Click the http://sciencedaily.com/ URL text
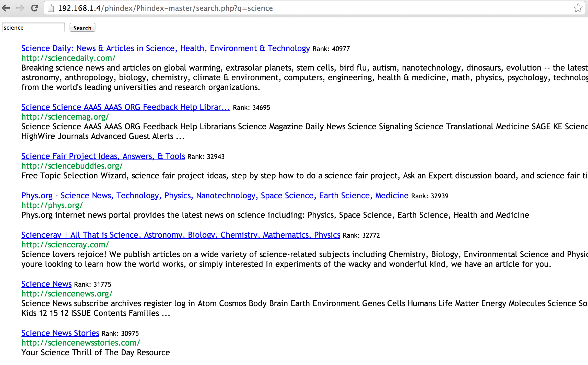This screenshot has height=365, width=588. (68, 58)
